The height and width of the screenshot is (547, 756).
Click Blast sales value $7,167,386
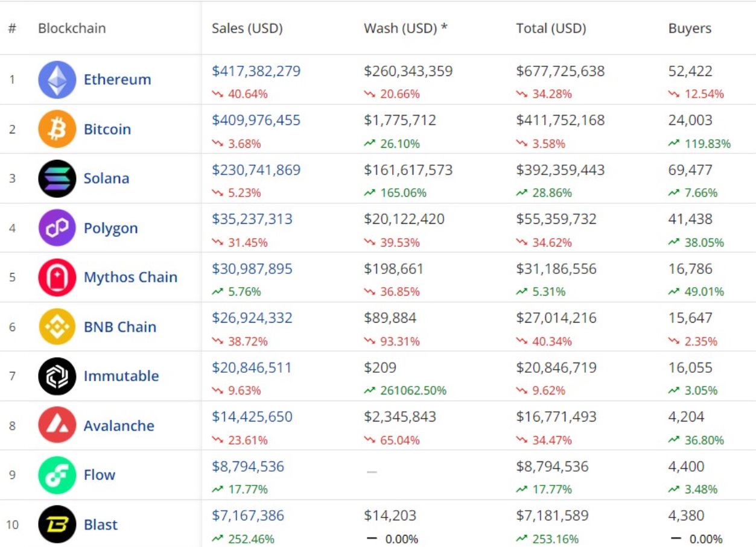click(x=248, y=516)
